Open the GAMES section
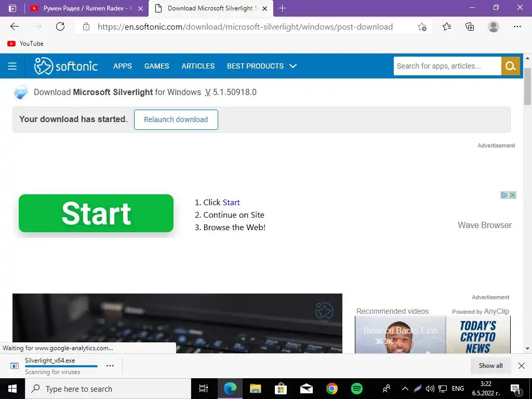 (156, 66)
